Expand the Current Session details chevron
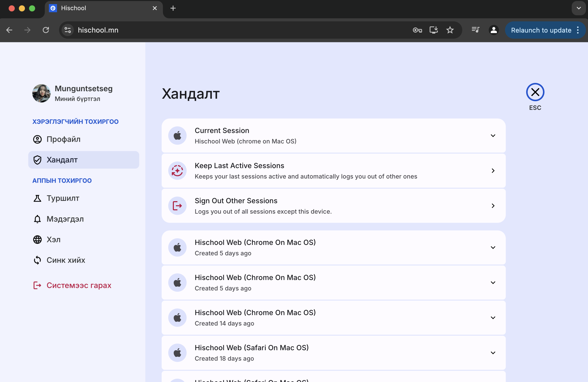The width and height of the screenshot is (588, 382). point(493,136)
